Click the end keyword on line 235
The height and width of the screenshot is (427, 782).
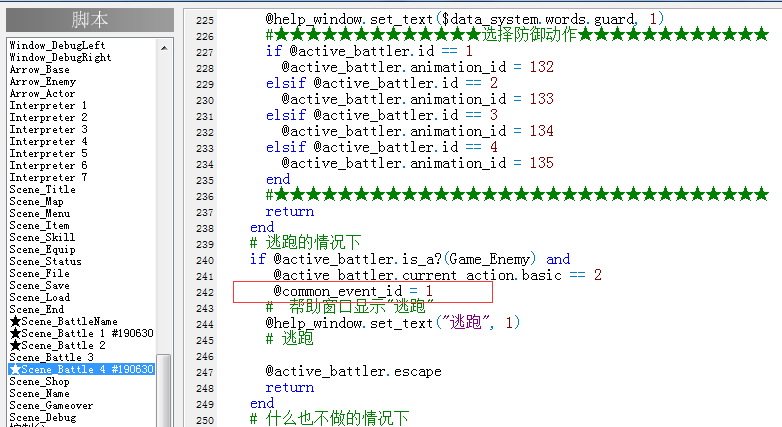(x=278, y=180)
